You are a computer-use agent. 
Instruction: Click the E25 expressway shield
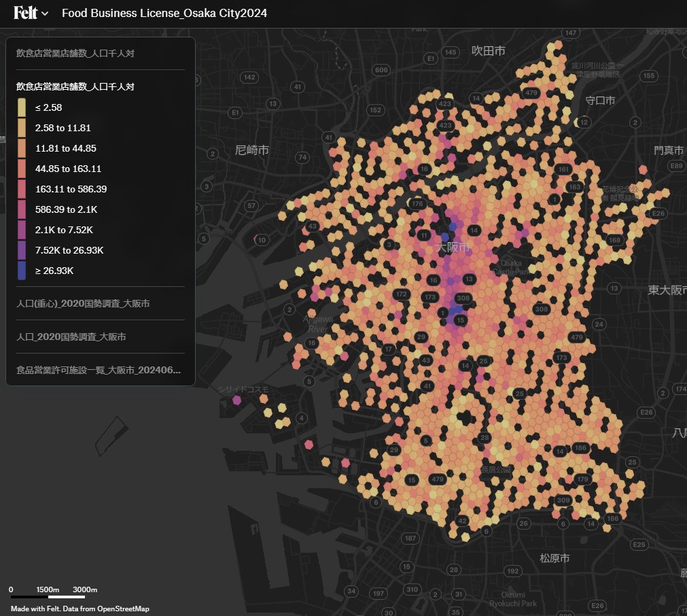tap(639, 544)
